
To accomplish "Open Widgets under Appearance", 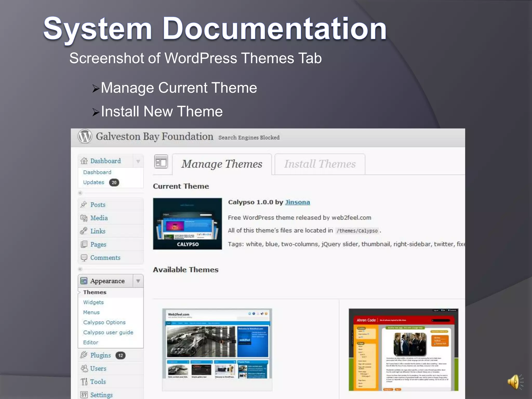I will click(93, 302).
